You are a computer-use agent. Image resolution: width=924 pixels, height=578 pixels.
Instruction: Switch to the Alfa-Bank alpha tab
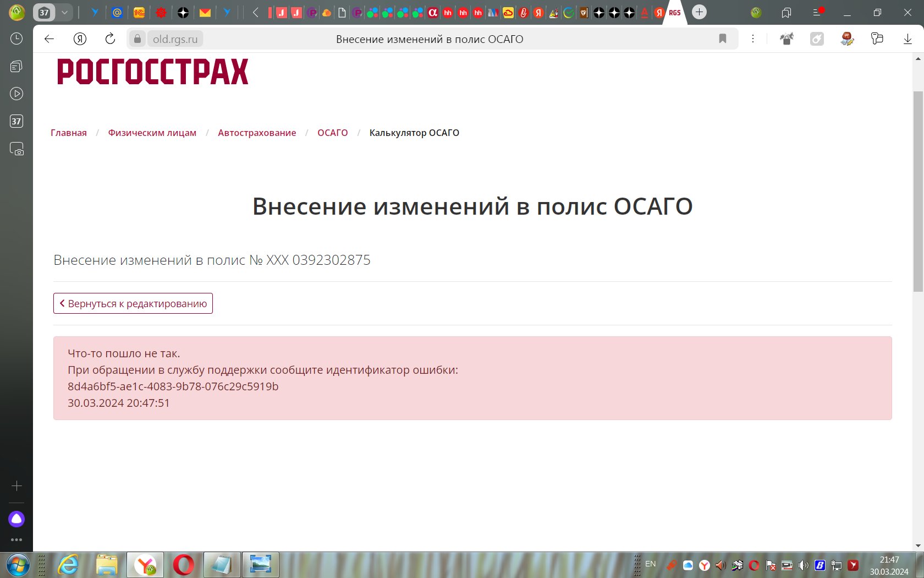click(433, 12)
